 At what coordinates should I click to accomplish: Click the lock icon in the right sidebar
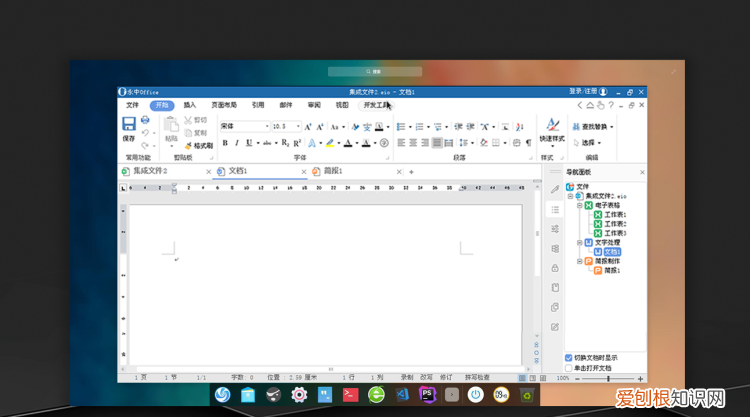click(555, 268)
